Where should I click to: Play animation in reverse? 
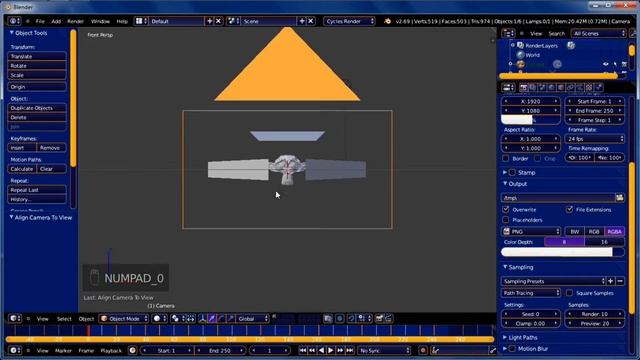(x=321, y=350)
